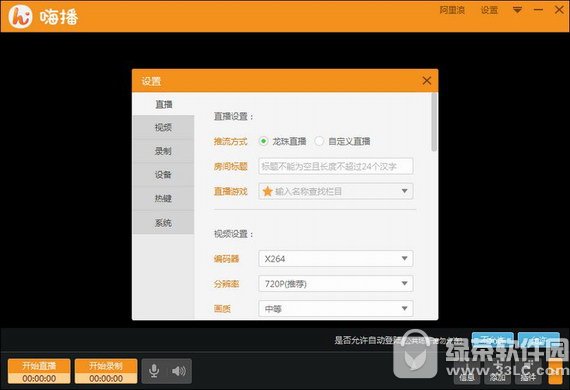Expand the 画质 中等 dropdown
Screen dimensions: 570x390
click(336, 309)
